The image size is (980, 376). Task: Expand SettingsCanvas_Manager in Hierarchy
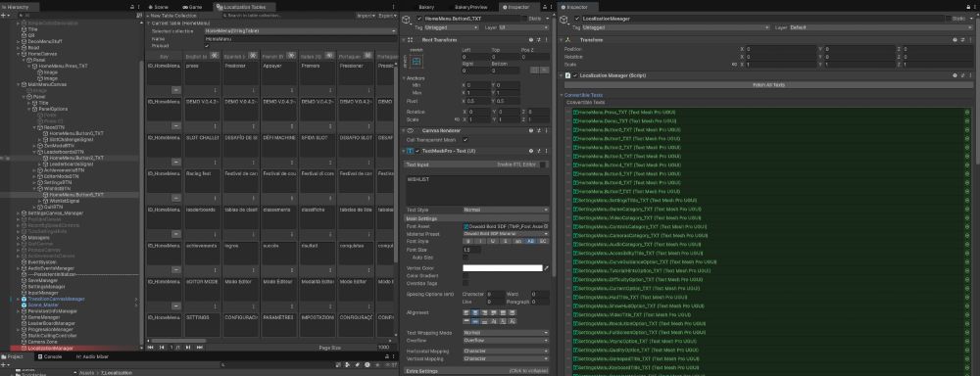[18, 213]
